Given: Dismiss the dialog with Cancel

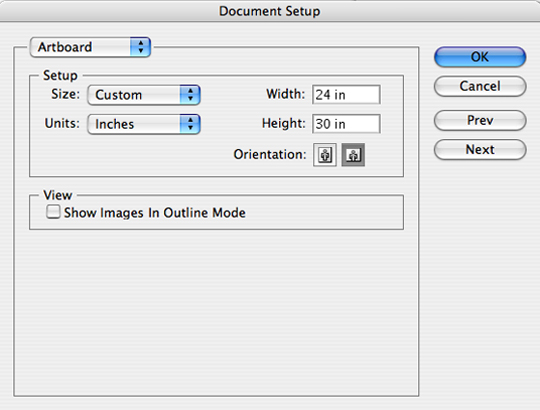Looking at the screenshot, I should click(x=480, y=86).
